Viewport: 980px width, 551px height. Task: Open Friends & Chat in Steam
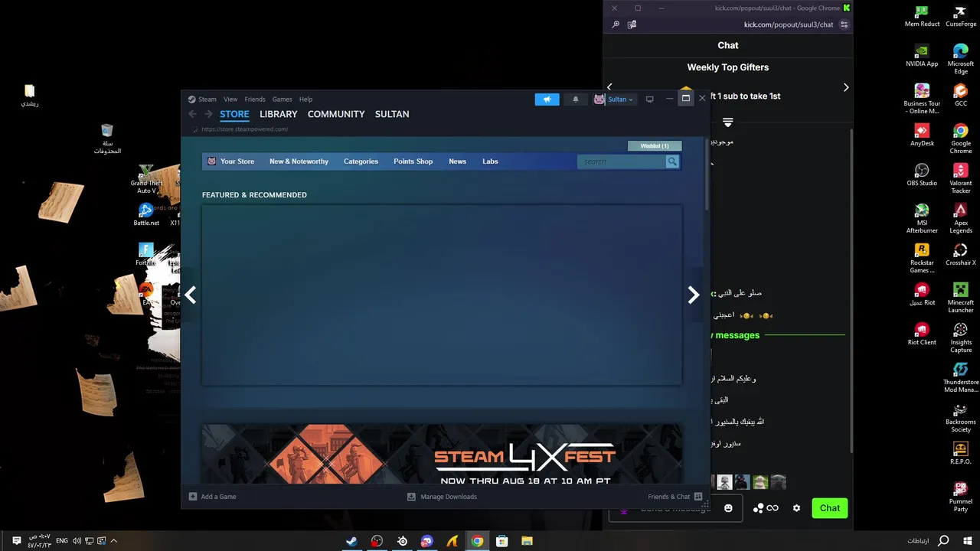(x=675, y=497)
